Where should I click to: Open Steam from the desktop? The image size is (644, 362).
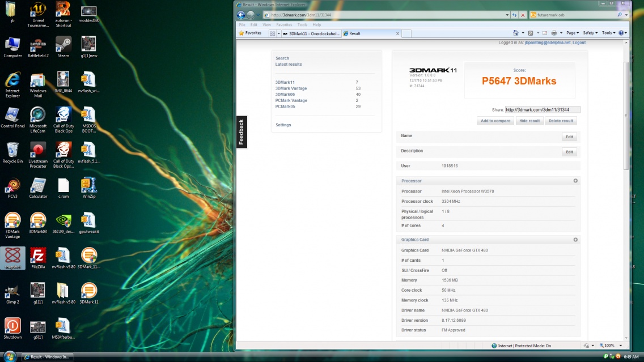click(63, 44)
